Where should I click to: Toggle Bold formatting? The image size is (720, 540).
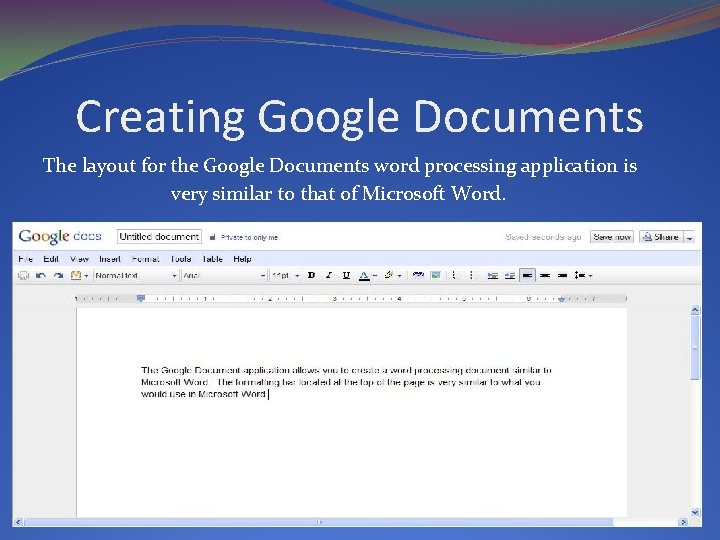pyautogui.click(x=311, y=276)
